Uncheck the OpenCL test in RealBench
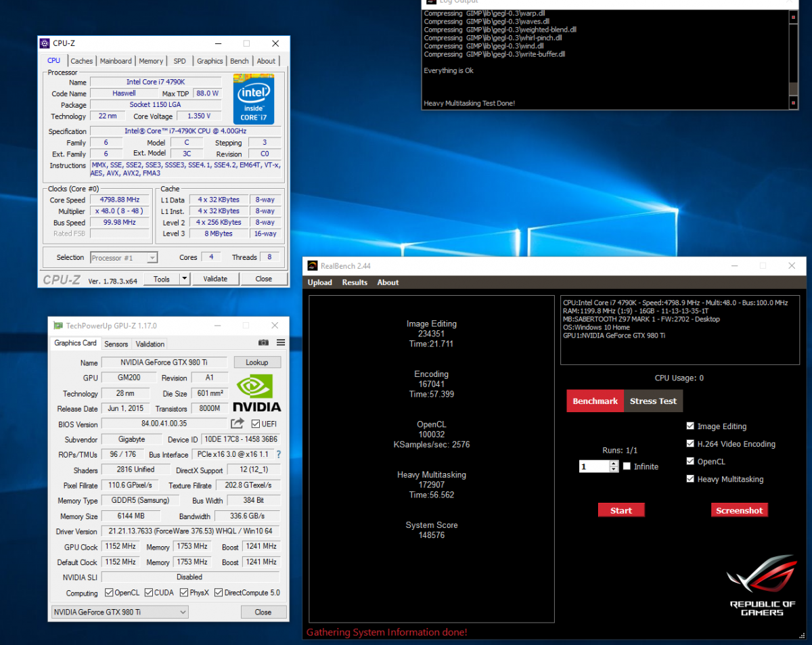The width and height of the screenshot is (812, 645). tap(690, 462)
